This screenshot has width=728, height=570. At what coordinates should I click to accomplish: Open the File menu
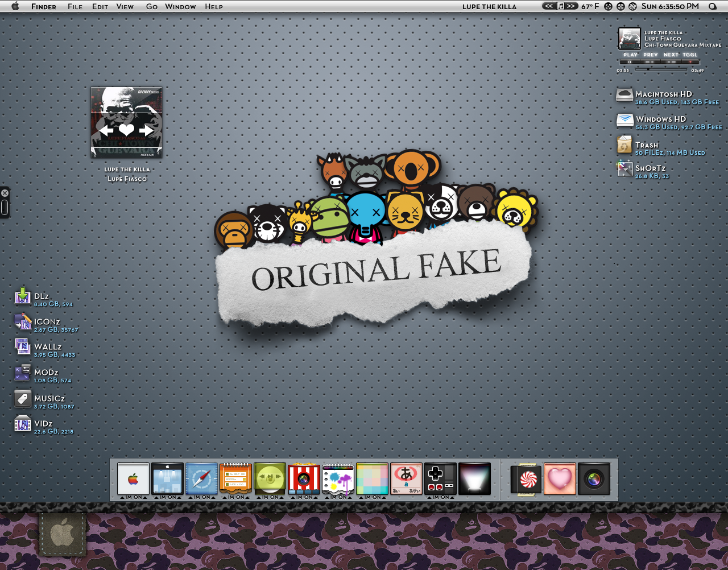pyautogui.click(x=75, y=6)
